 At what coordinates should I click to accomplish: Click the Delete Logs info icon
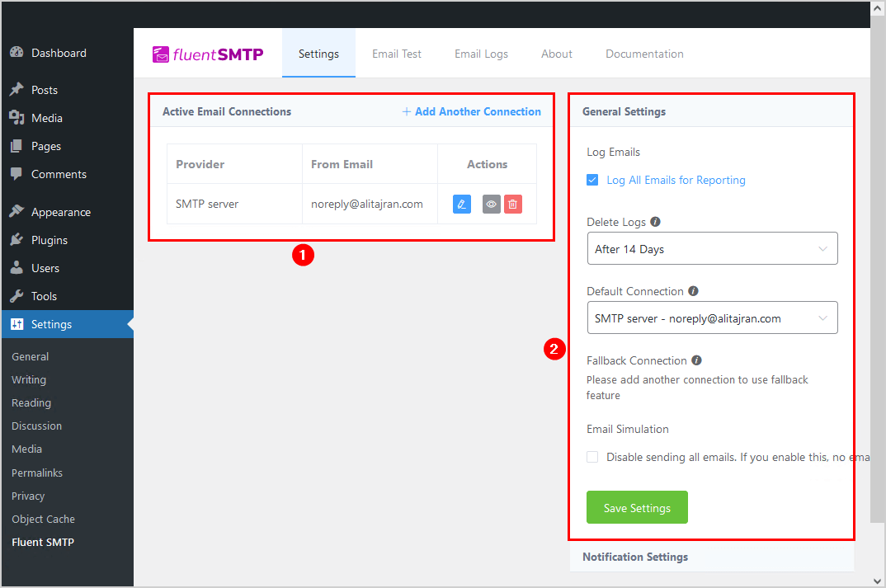pyautogui.click(x=655, y=221)
